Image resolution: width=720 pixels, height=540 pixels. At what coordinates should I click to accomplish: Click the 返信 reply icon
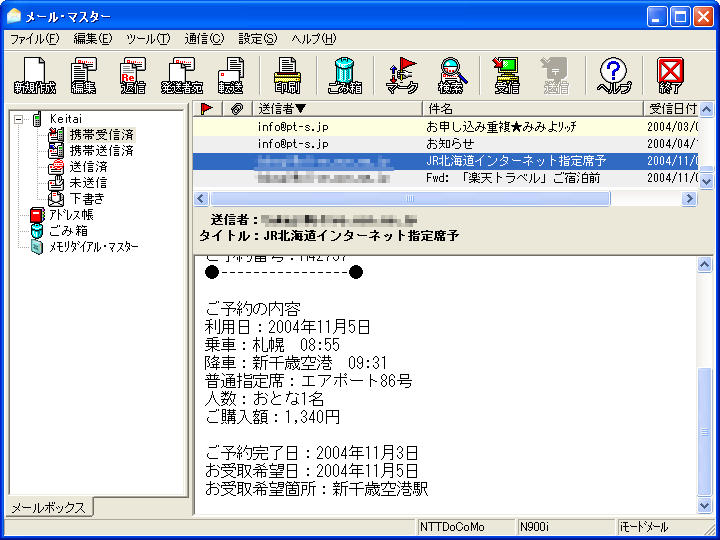click(133, 76)
